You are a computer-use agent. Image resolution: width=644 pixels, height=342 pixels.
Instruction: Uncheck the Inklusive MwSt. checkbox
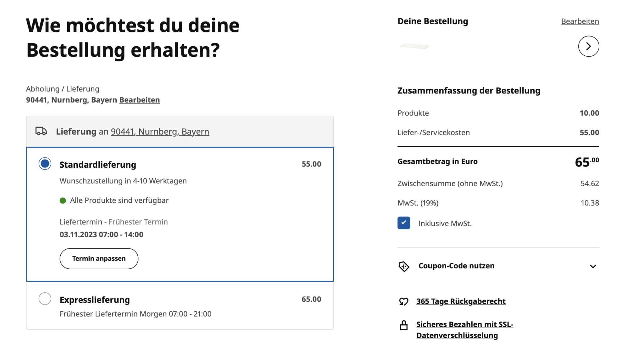(x=404, y=223)
